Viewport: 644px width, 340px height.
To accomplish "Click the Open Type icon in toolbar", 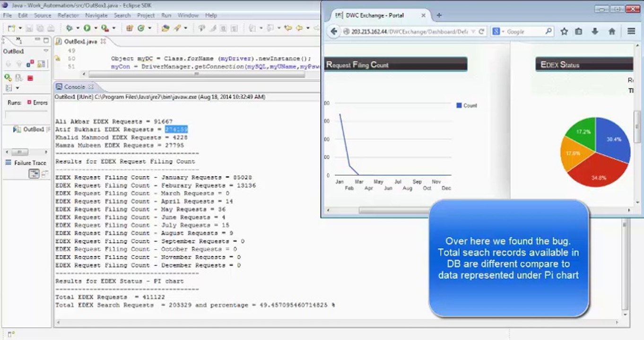I will (x=165, y=28).
